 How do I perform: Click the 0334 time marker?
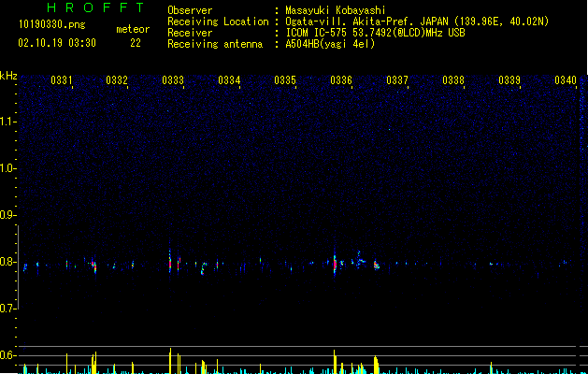coord(229,80)
